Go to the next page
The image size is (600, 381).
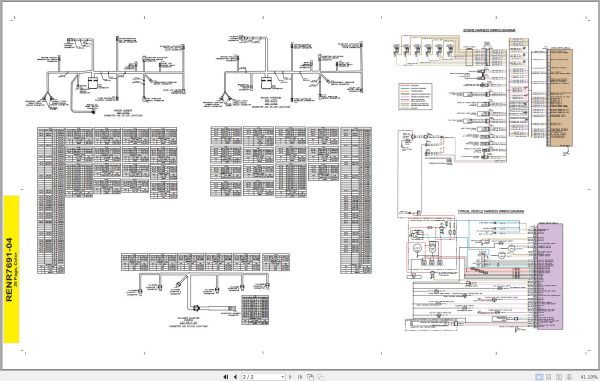pos(290,377)
